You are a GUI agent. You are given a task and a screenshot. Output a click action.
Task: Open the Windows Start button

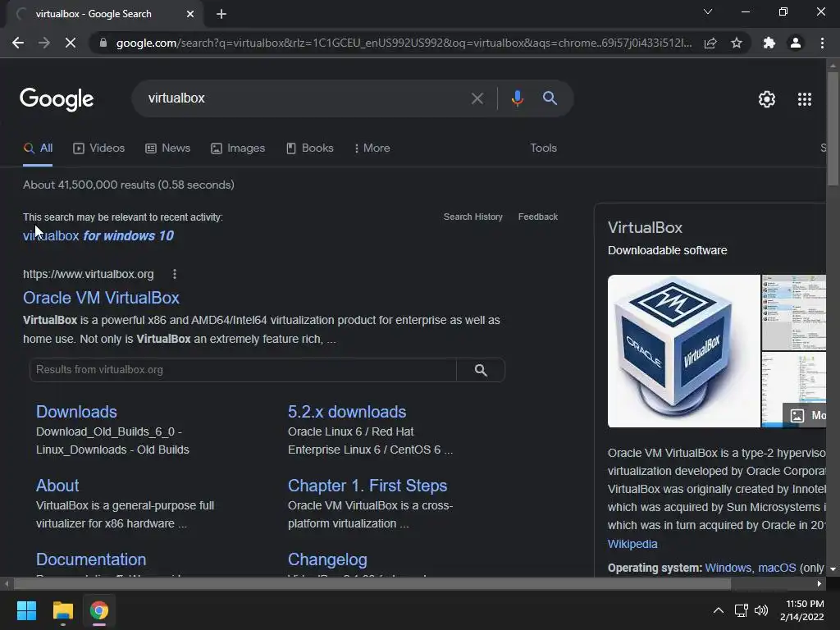coord(26,610)
